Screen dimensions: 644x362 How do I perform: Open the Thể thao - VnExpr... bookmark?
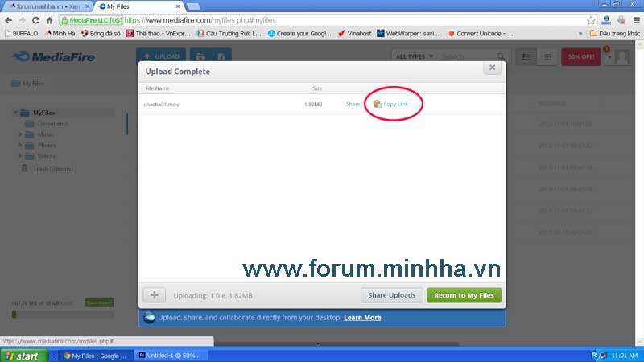(158, 33)
